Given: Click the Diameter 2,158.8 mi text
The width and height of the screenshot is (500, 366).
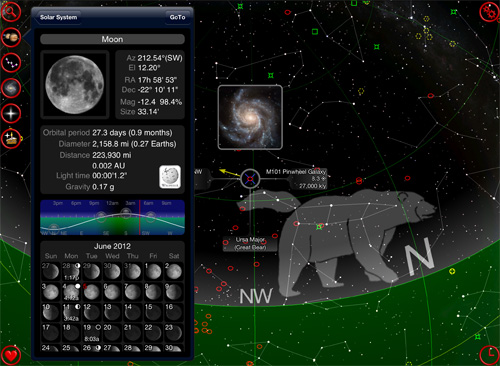Looking at the screenshot, I should pyautogui.click(x=117, y=144).
